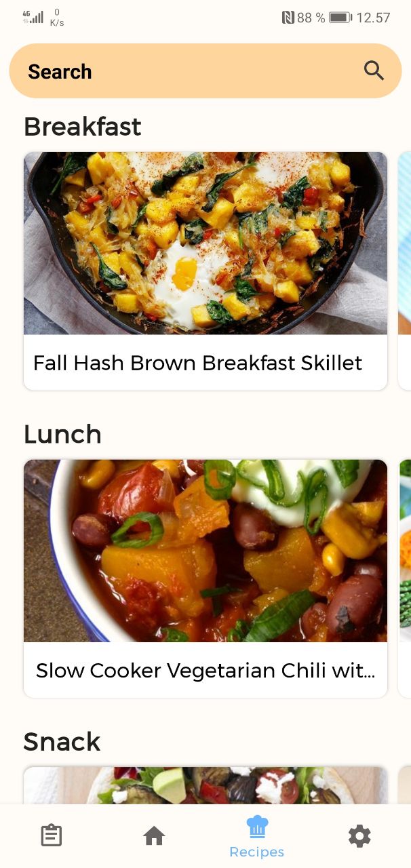Open the Snack recipe card image
411x868 pixels.
(206, 785)
